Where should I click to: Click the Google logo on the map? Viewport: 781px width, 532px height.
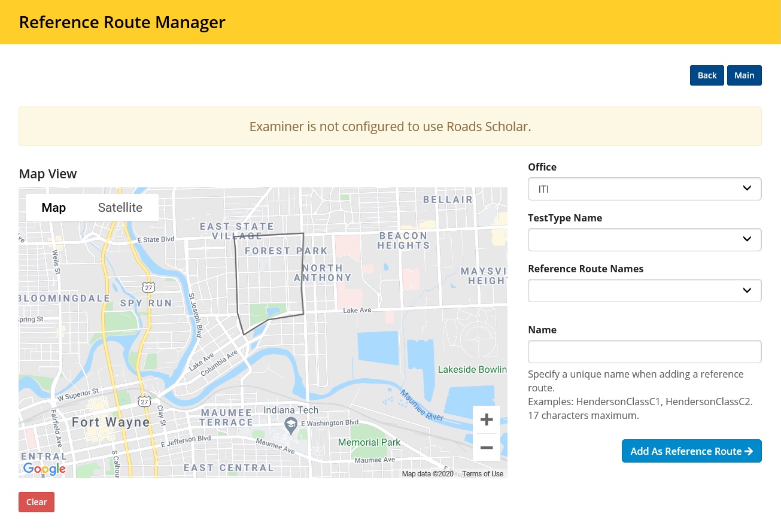pos(45,469)
